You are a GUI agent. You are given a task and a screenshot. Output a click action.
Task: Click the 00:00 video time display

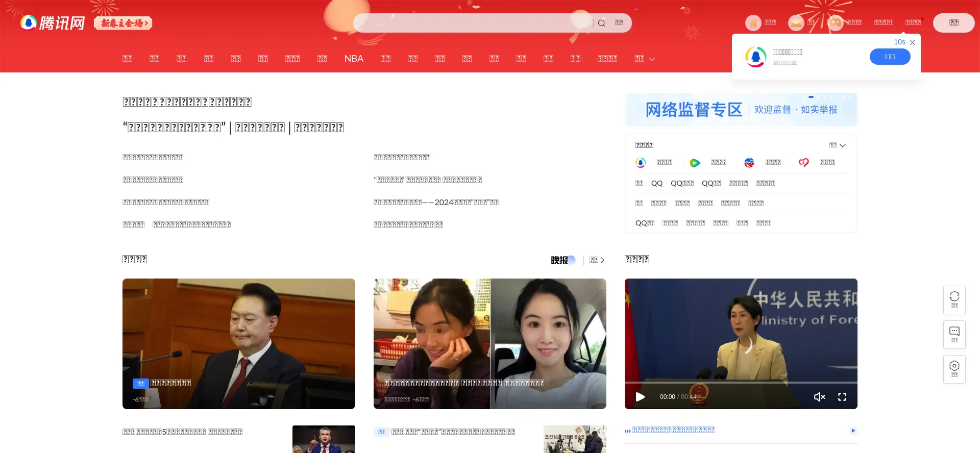[x=667, y=397]
